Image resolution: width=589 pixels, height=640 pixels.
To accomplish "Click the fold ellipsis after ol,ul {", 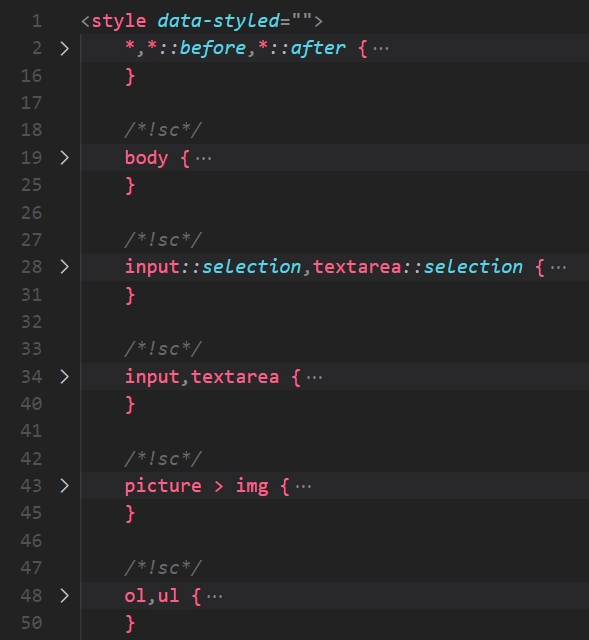I will pos(215,596).
